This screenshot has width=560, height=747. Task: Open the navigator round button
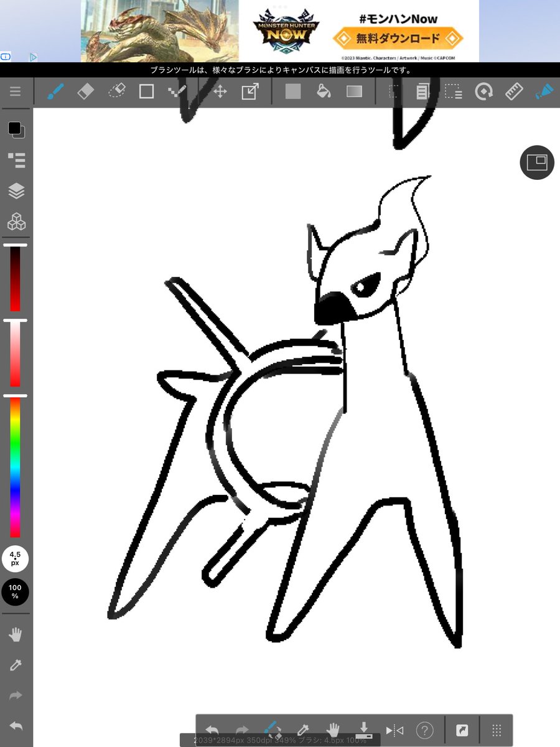(x=537, y=162)
